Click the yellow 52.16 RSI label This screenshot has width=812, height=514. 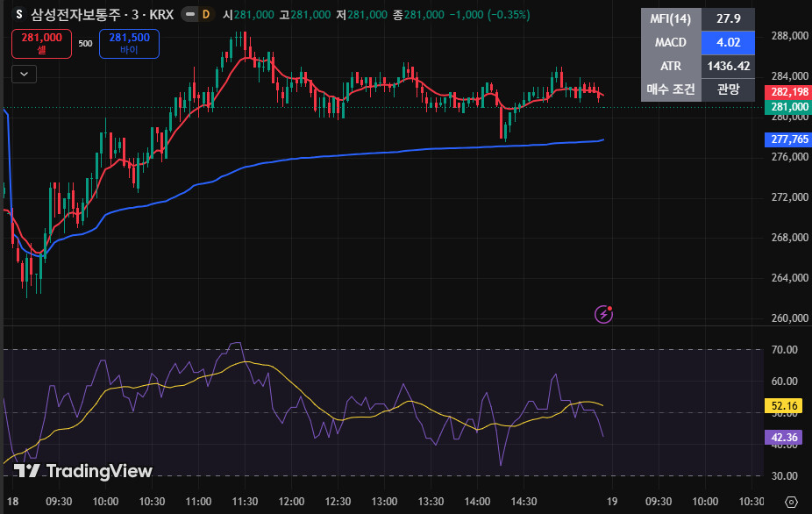point(784,406)
